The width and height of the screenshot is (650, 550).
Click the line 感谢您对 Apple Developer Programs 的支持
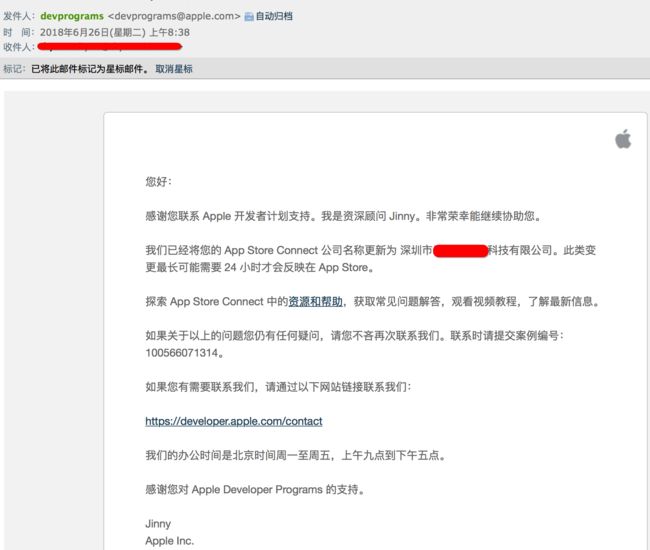click(x=255, y=489)
